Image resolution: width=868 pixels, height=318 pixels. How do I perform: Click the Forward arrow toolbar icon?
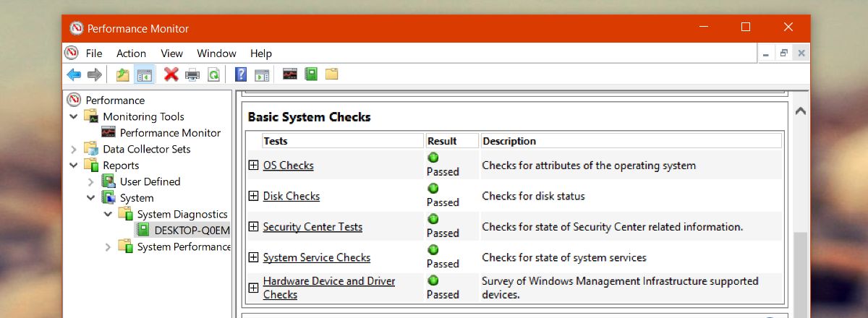[94, 74]
